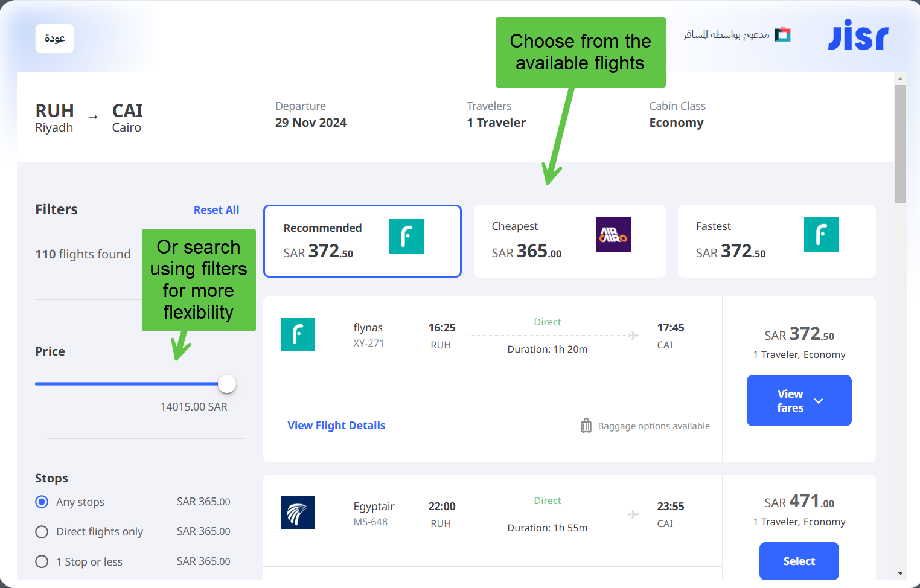Switch to the Cheapest flights tab

[569, 241]
